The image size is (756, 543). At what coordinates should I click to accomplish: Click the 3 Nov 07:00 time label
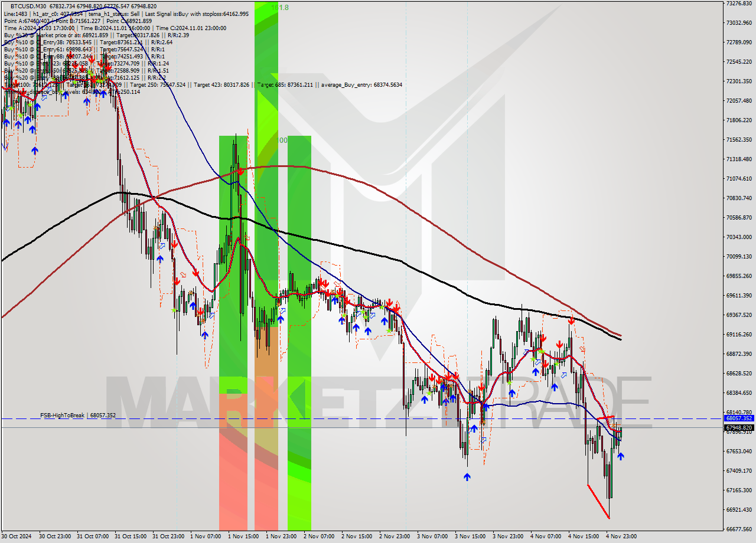433,537
